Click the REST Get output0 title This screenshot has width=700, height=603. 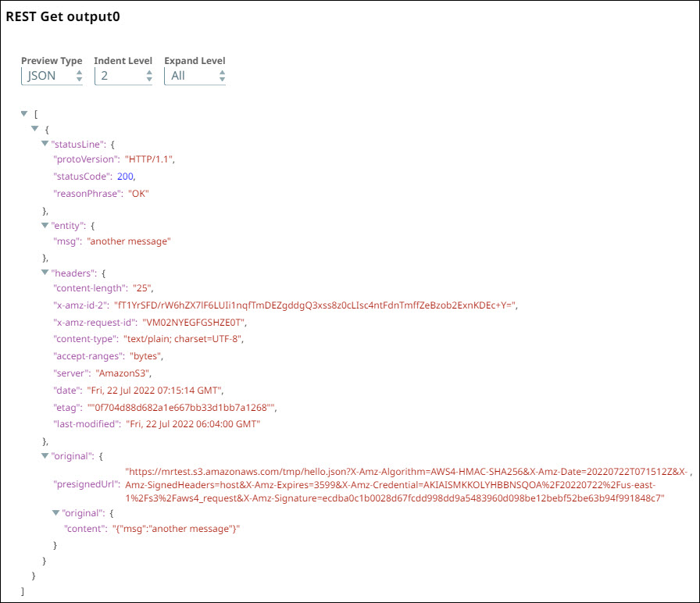[x=63, y=16]
